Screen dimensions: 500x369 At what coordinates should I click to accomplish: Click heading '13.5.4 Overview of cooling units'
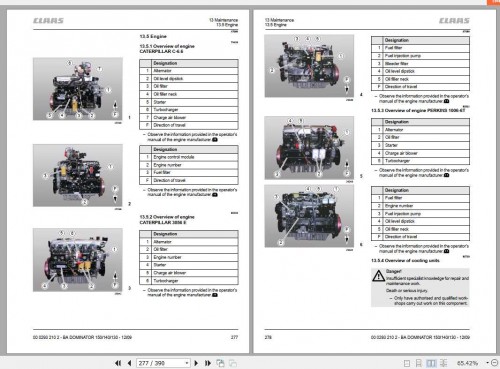[x=405, y=261]
